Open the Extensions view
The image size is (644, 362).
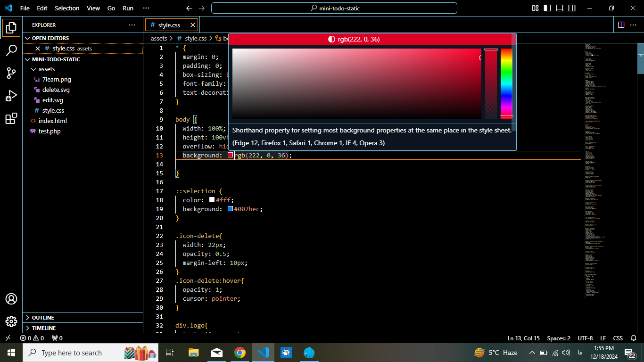11,118
